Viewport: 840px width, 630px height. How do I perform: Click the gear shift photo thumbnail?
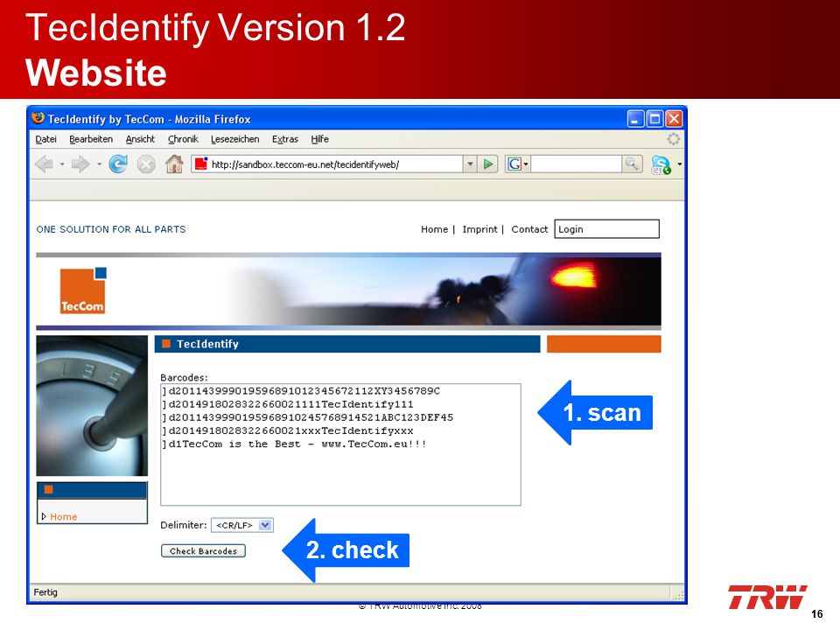[x=92, y=405]
